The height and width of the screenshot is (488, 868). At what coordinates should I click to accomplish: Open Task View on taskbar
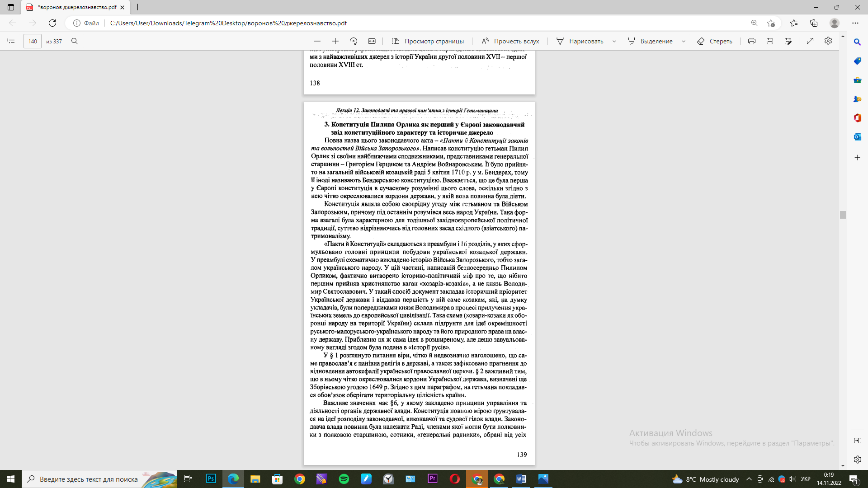[x=188, y=479]
